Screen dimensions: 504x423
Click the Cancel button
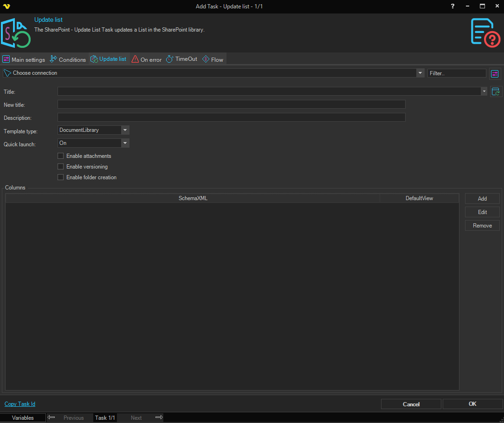(x=411, y=404)
